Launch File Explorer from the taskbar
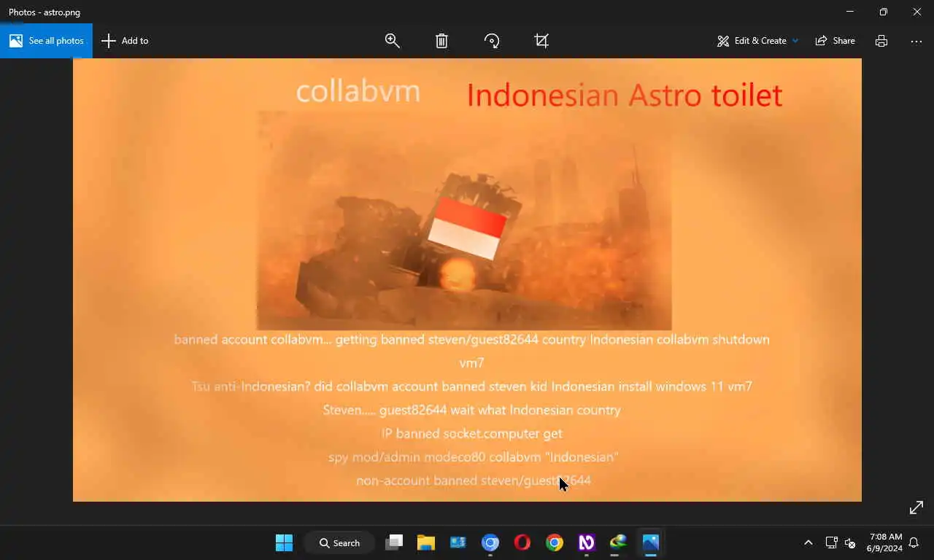The width and height of the screenshot is (934, 560). [426, 542]
